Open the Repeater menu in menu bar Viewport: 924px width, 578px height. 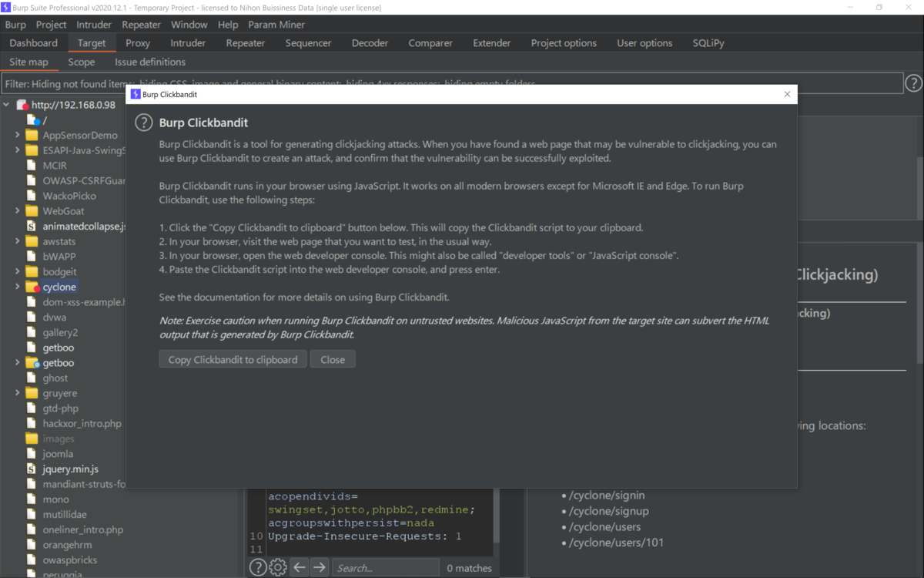coord(141,25)
